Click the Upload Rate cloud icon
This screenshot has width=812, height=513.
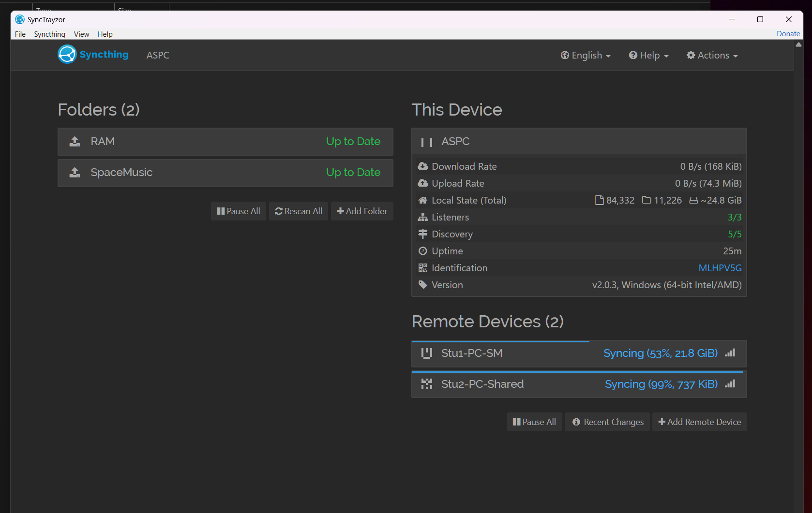click(423, 183)
